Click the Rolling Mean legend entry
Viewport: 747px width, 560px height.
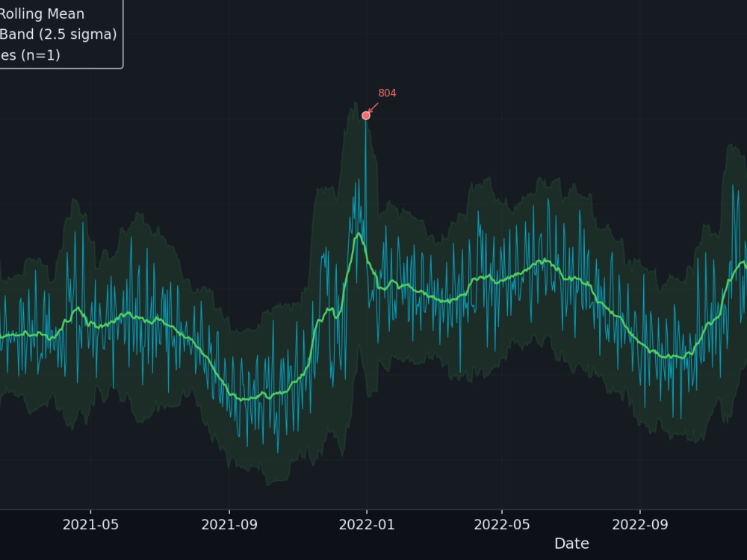coord(42,13)
